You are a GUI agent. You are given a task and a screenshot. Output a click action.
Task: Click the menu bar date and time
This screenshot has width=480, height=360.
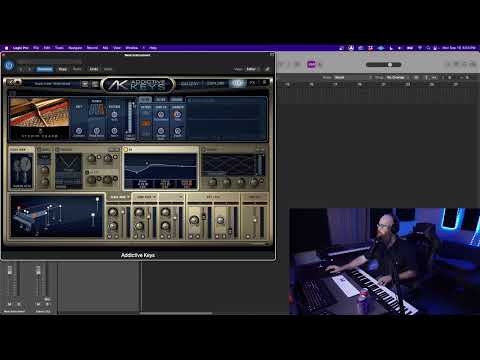(459, 48)
